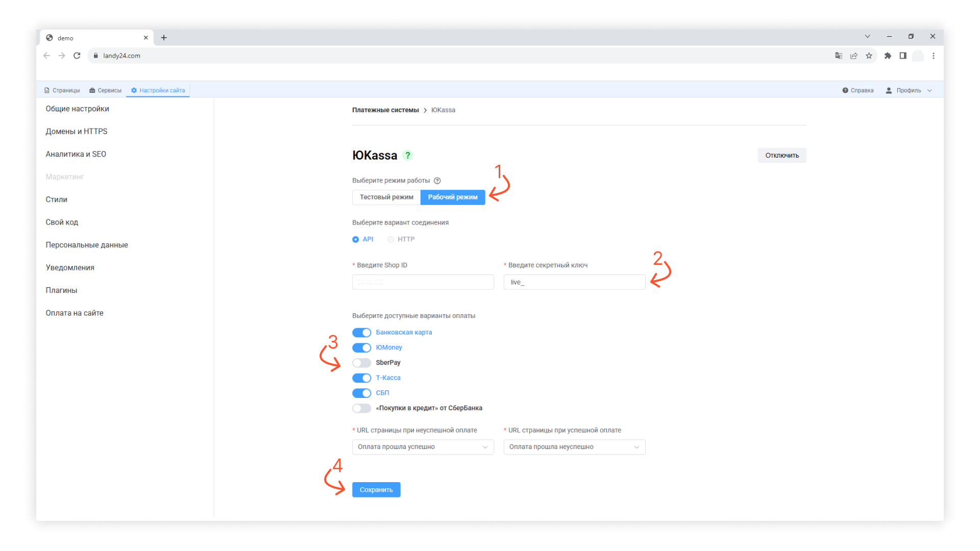The height and width of the screenshot is (551, 980).
Task: Click the share page icon in address bar
Action: [854, 56]
